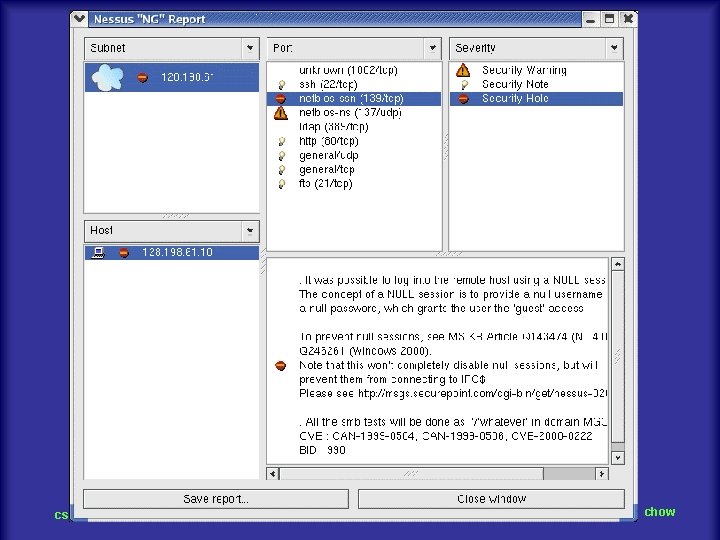Select the subnet address row
This screenshot has width=720, height=540.
[172, 77]
